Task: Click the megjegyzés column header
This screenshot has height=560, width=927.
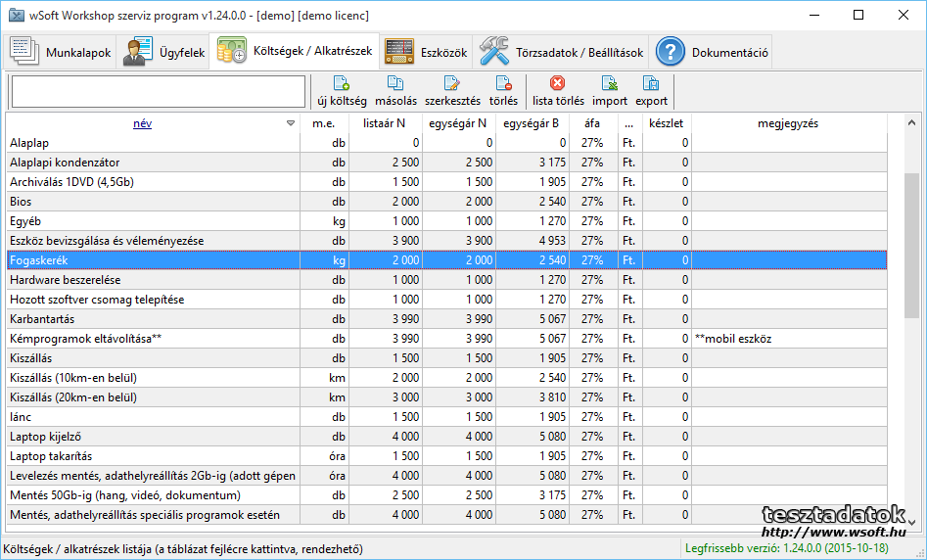Action: (788, 123)
